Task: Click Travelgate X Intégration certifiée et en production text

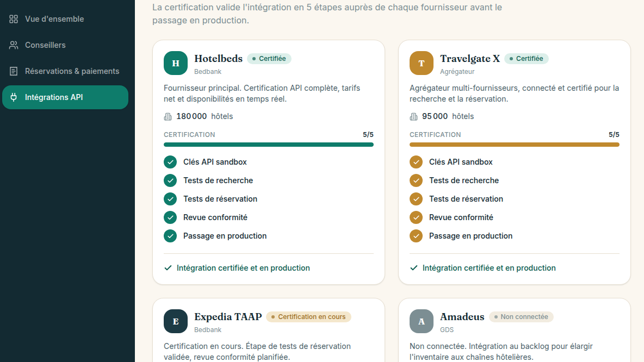Action: coord(489,268)
